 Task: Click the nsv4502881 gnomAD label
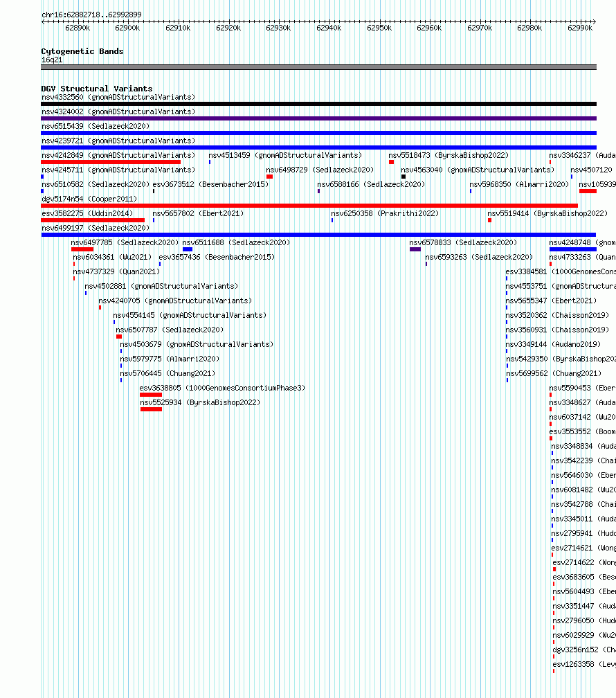(x=161, y=286)
